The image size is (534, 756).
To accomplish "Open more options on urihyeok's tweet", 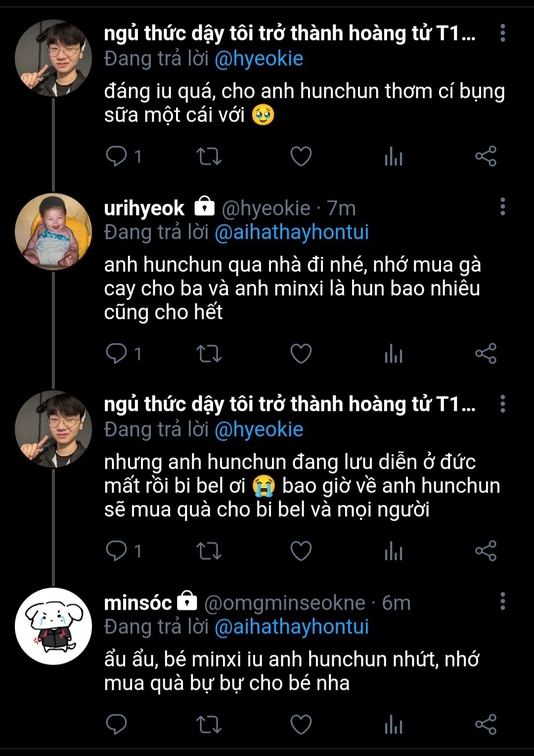I will [502, 206].
